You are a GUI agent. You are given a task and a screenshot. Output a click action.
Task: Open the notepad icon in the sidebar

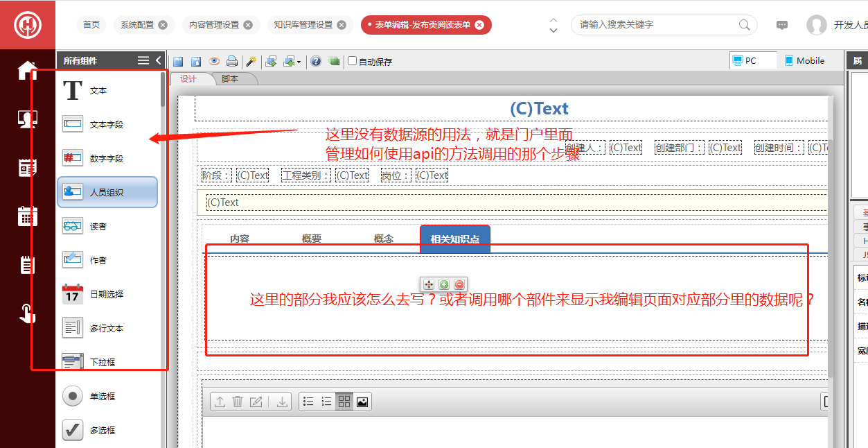(28, 265)
